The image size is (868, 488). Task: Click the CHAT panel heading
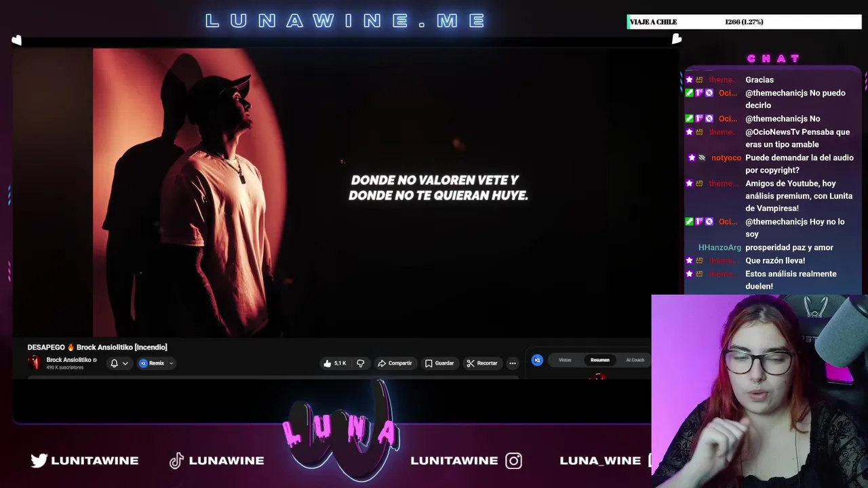click(774, 58)
